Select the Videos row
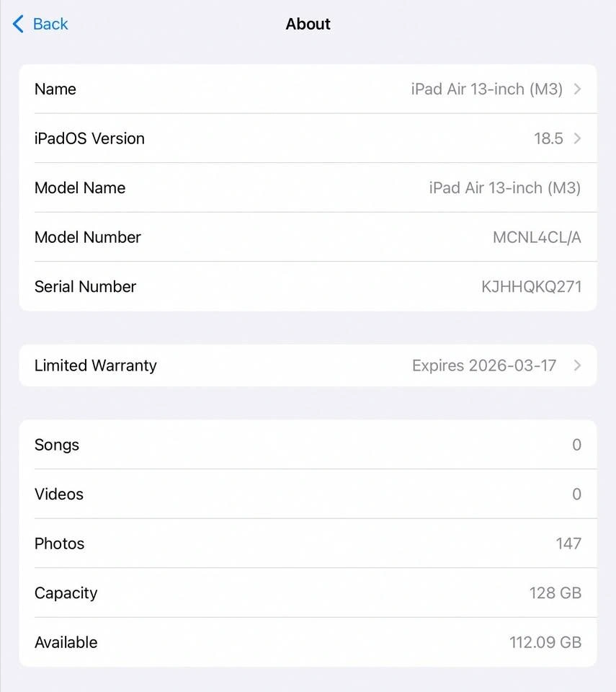The width and height of the screenshot is (616, 692). (x=308, y=494)
